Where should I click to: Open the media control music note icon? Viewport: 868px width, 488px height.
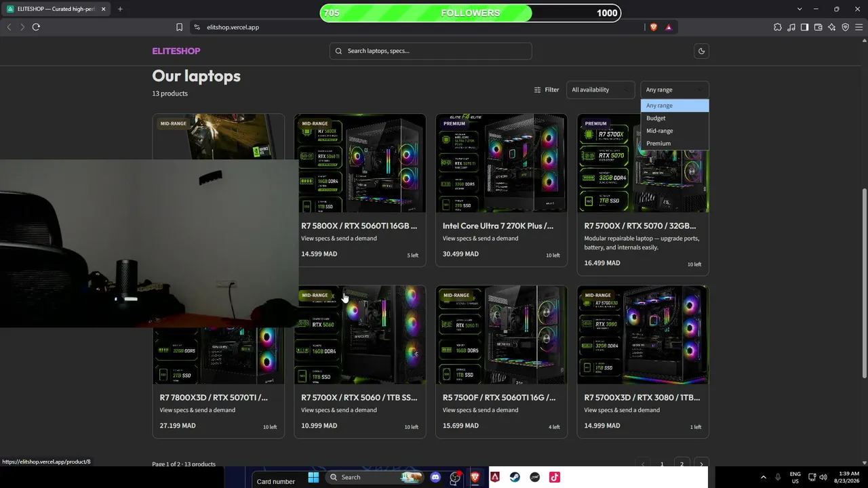(x=791, y=27)
